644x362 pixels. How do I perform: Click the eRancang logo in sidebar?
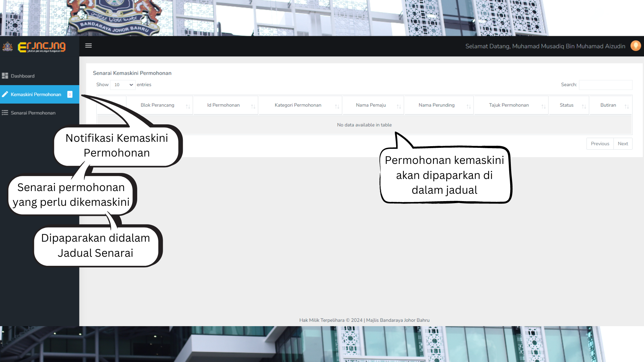click(42, 47)
